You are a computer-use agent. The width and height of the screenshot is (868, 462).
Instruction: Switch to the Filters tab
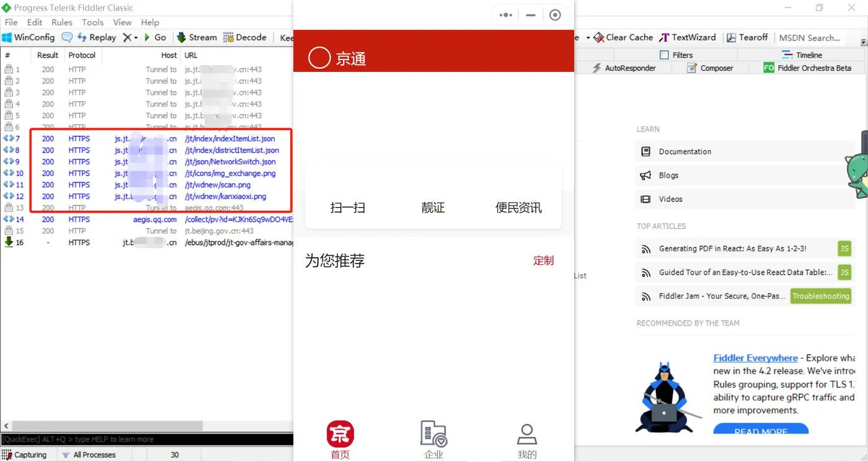pyautogui.click(x=676, y=55)
